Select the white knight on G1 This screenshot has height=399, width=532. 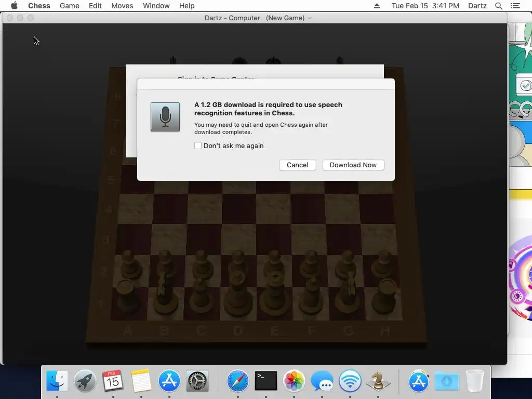[349, 292]
